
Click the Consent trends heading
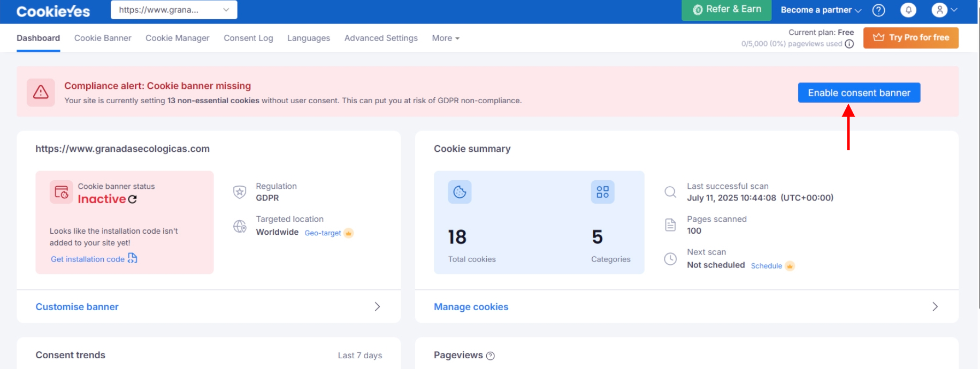pyautogui.click(x=70, y=355)
